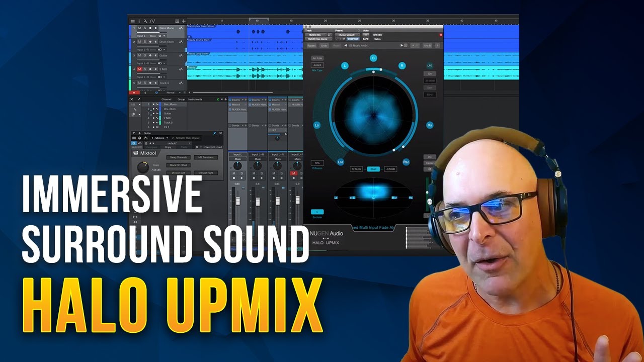The width and height of the screenshot is (644, 362).
Task: Select the R speaker node in Halo Upmix
Action: point(402,65)
